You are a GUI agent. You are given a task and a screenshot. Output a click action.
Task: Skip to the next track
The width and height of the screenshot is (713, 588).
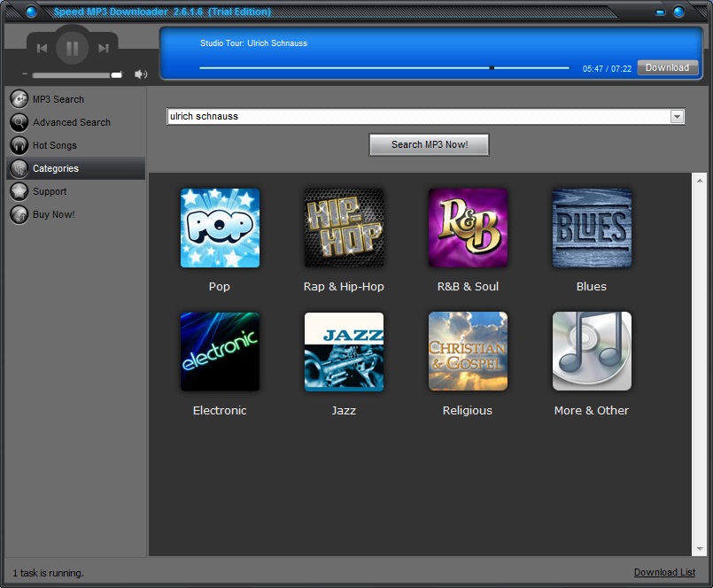click(102, 49)
